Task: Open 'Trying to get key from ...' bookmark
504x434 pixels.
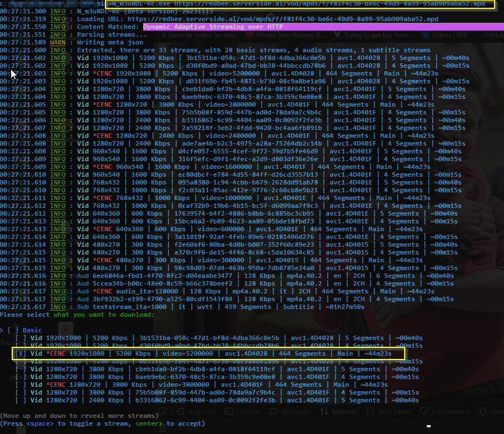Action: (x=375, y=35)
